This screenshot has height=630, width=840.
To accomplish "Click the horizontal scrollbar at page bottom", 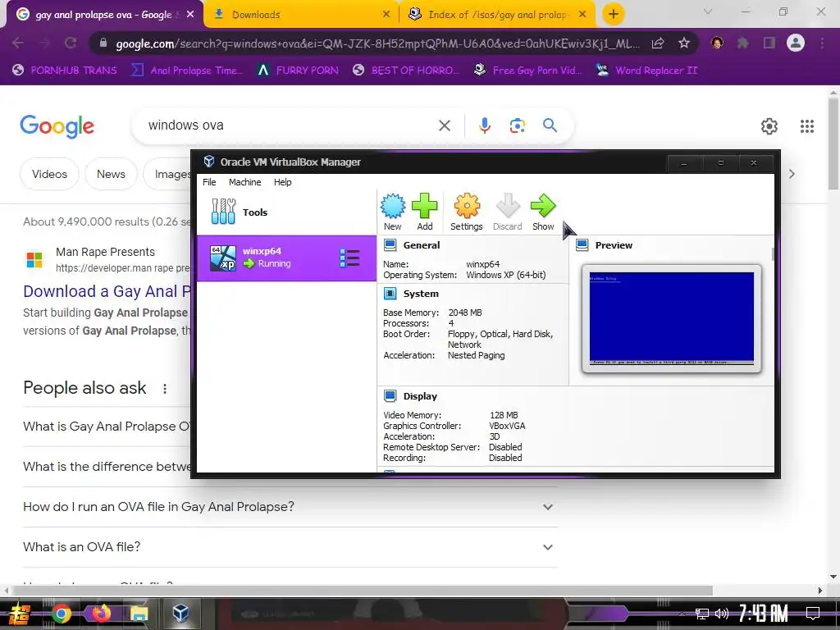I will pyautogui.click(x=362, y=591).
